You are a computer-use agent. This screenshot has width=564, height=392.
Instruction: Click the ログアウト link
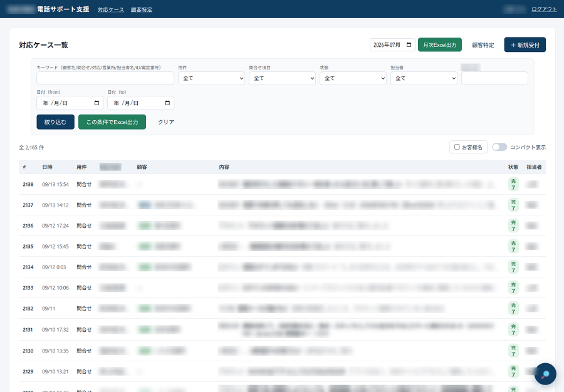click(x=544, y=9)
